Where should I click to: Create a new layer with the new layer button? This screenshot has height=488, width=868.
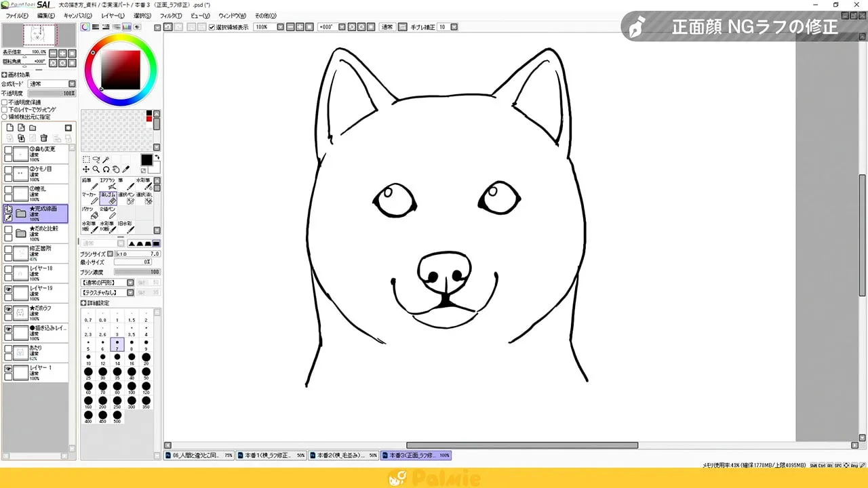tap(9, 127)
